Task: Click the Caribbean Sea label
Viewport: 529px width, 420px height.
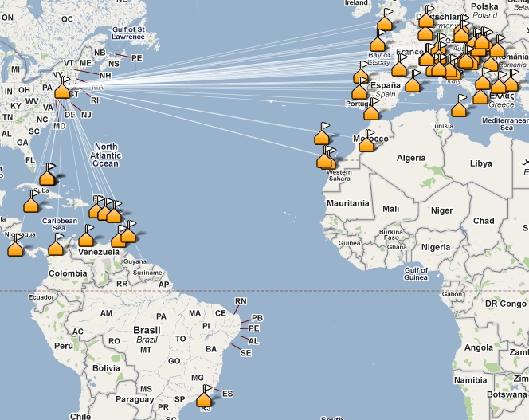Action: click(60, 224)
